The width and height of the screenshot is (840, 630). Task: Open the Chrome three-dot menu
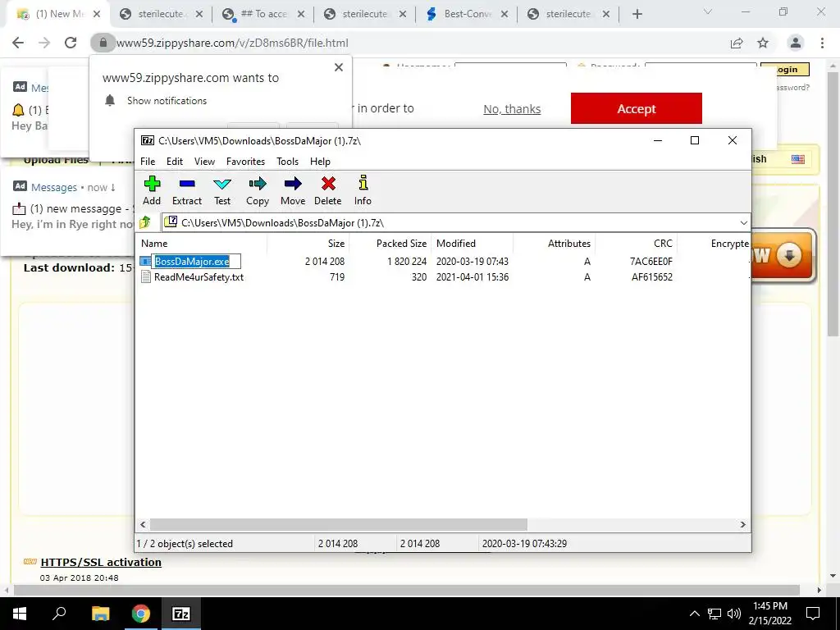click(822, 43)
